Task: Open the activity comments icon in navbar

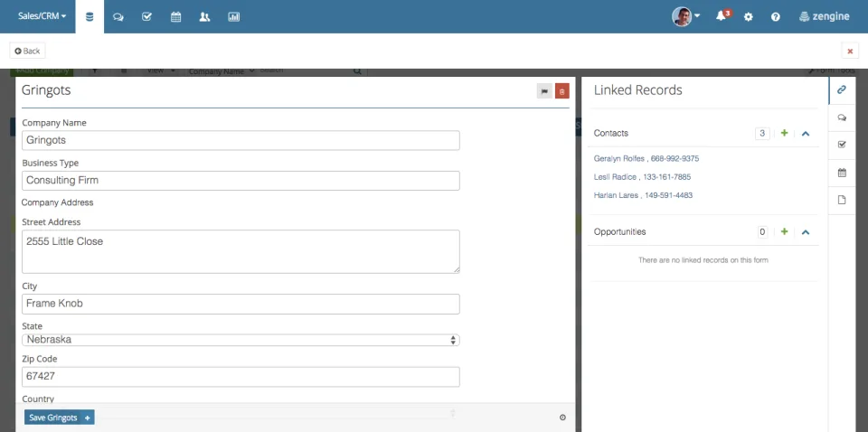Action: pos(118,16)
